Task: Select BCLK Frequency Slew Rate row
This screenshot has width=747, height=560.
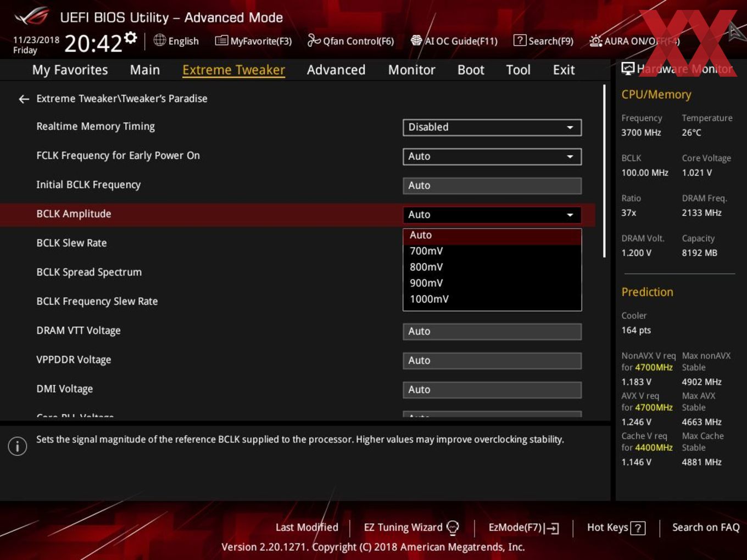Action: [97, 301]
